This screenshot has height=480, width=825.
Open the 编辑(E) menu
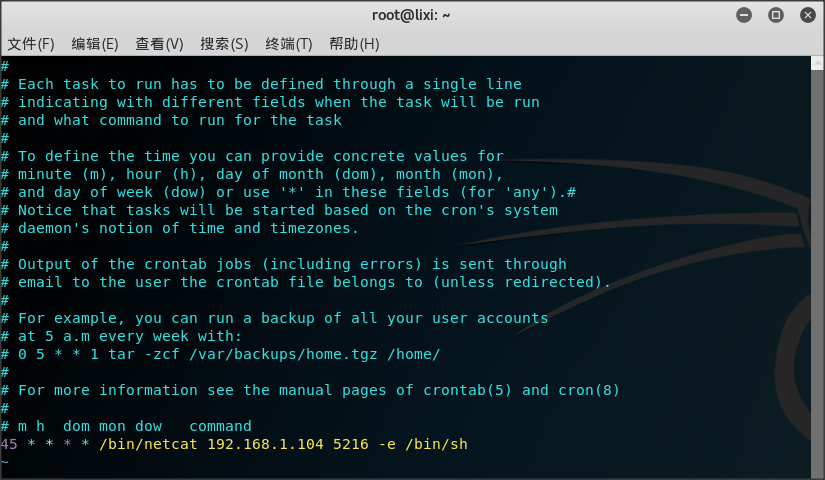[95, 44]
